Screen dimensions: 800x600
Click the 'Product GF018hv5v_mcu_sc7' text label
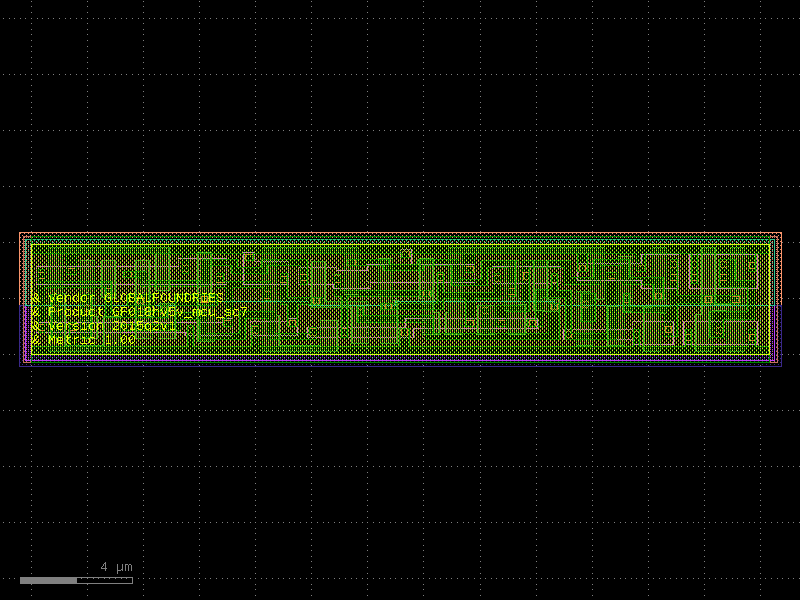[x=139, y=312]
